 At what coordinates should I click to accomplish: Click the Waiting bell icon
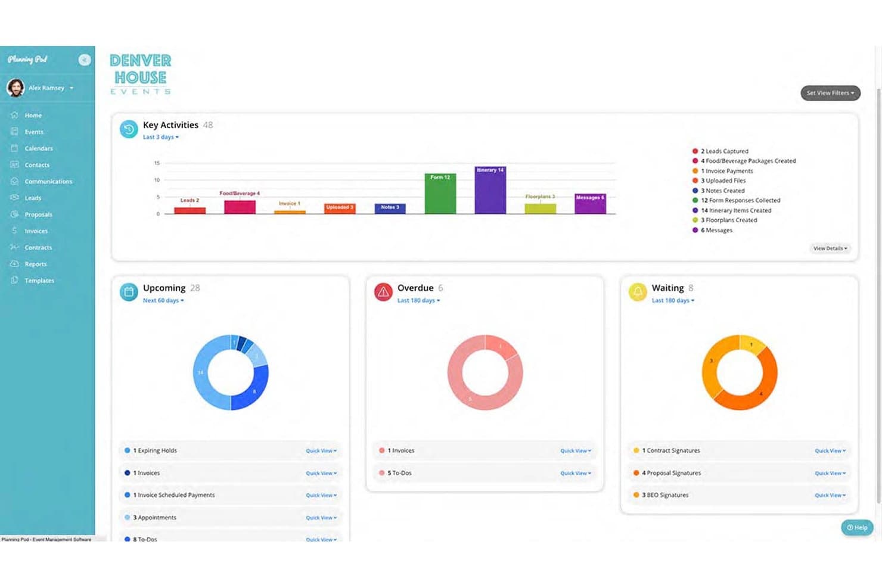tap(638, 292)
